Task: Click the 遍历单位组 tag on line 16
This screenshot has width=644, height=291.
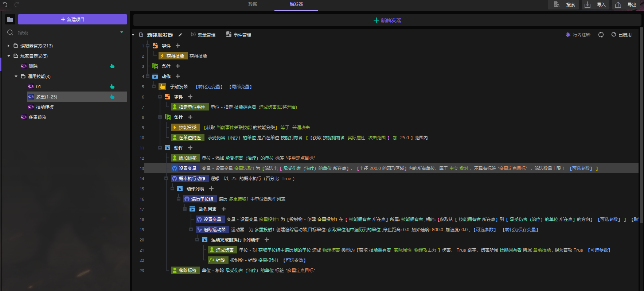Action: 200,199
